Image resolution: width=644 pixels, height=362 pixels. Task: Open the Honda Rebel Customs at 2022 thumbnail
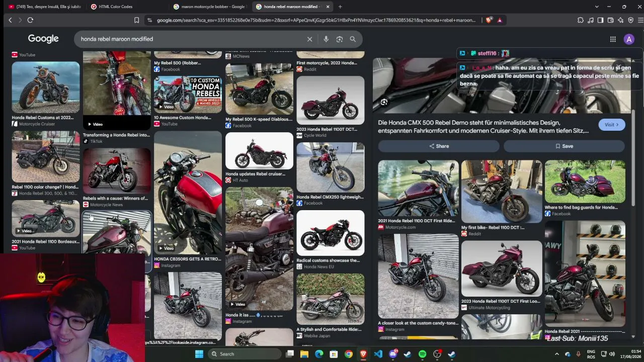46,87
